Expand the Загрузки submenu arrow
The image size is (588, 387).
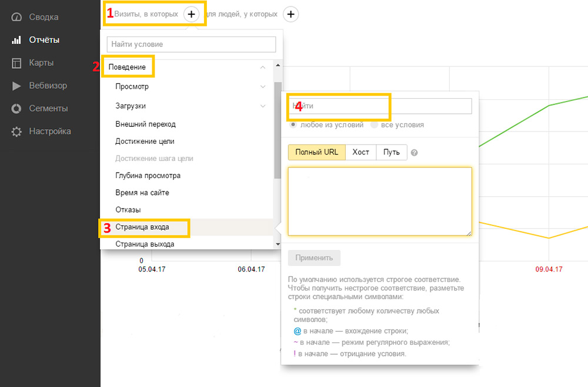262,106
